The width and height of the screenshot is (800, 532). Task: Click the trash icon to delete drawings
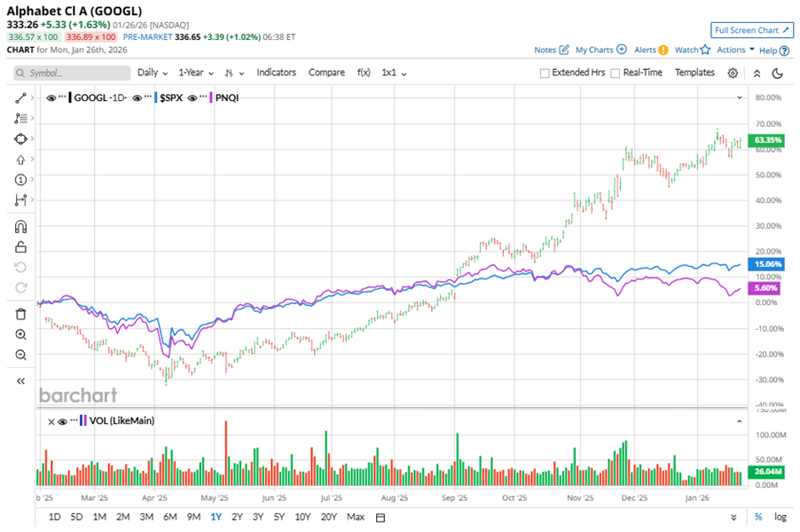point(21,314)
